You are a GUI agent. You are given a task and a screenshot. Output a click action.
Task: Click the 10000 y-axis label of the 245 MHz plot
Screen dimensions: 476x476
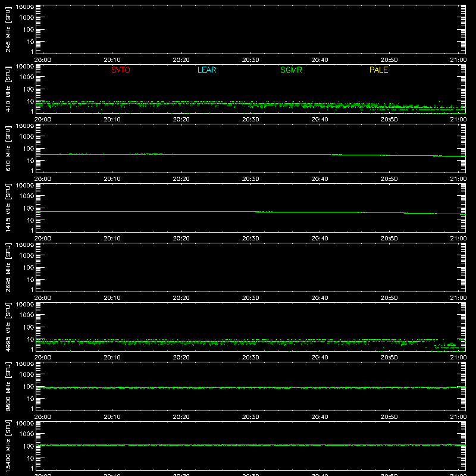point(25,7)
